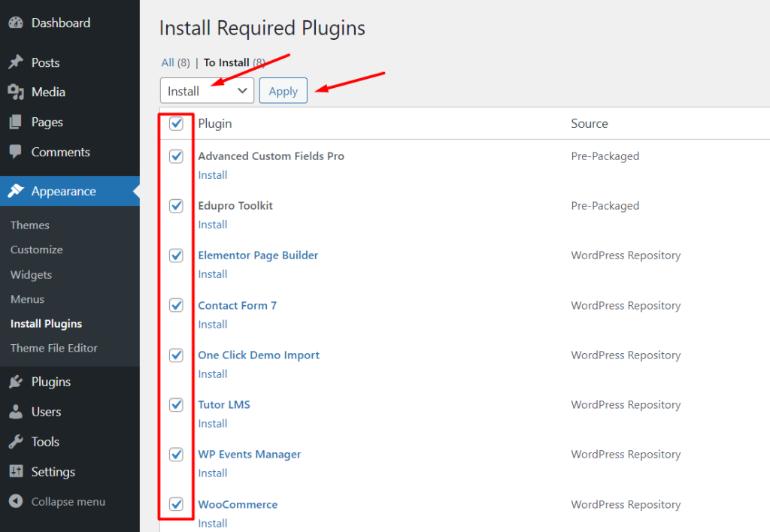Open Dashboard in the sidebar menu

pos(61,23)
